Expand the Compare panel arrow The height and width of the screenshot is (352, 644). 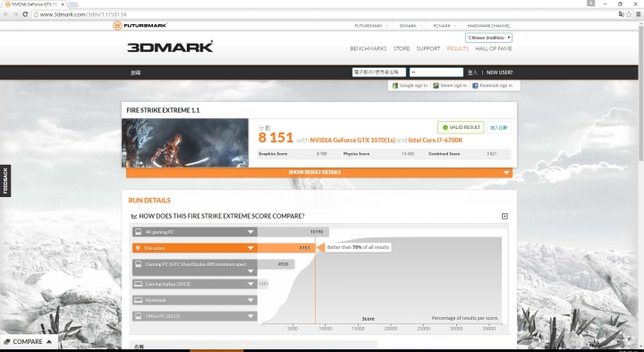coord(49,342)
